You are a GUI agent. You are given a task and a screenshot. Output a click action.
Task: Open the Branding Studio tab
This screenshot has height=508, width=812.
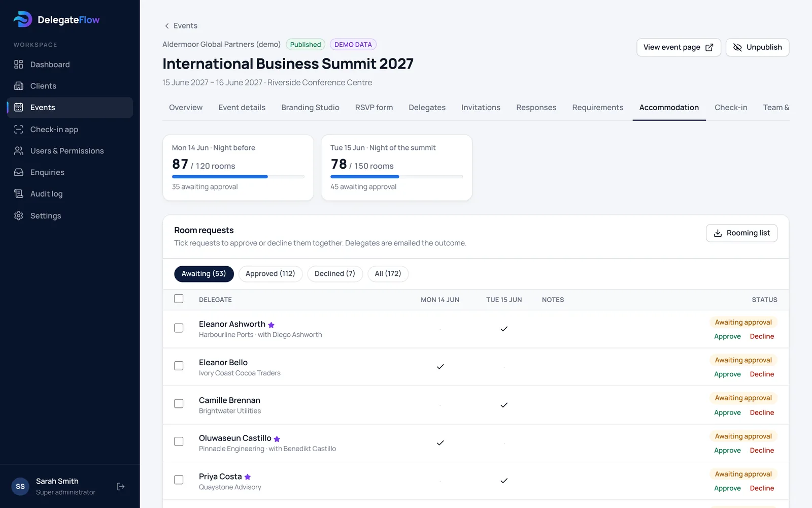click(310, 108)
